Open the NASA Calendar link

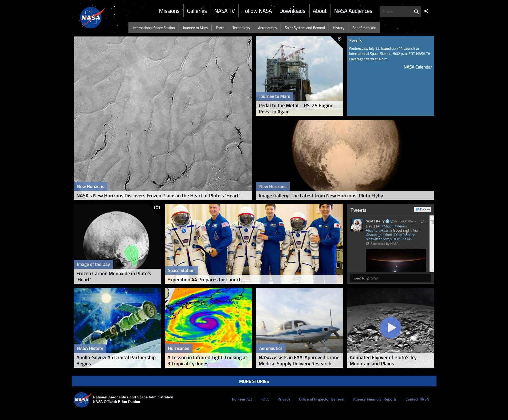(x=418, y=67)
